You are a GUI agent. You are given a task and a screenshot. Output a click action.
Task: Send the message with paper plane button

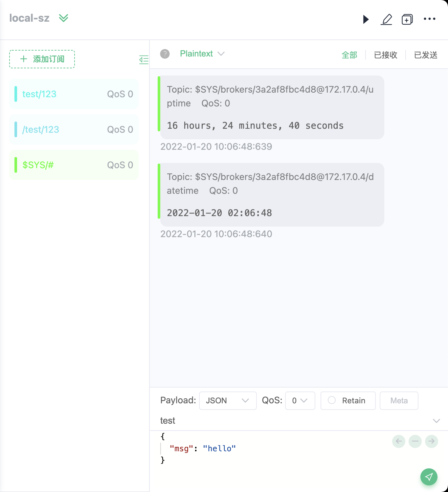coord(429,477)
